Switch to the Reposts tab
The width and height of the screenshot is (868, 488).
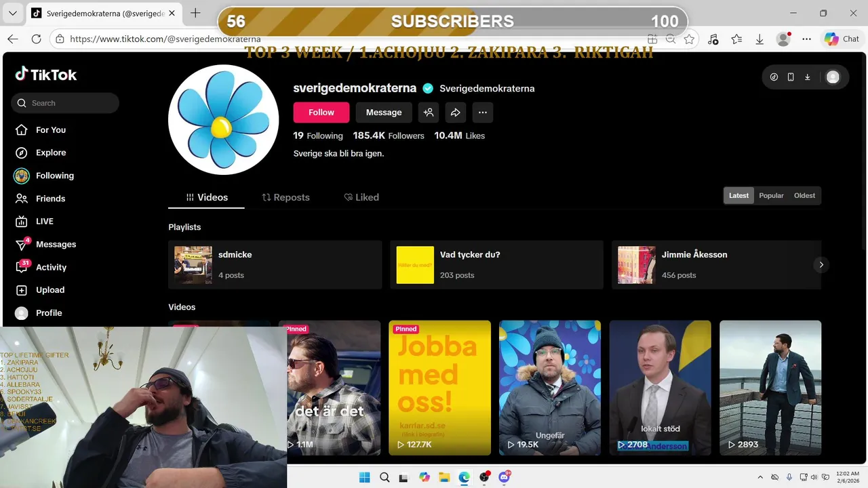[285, 197]
